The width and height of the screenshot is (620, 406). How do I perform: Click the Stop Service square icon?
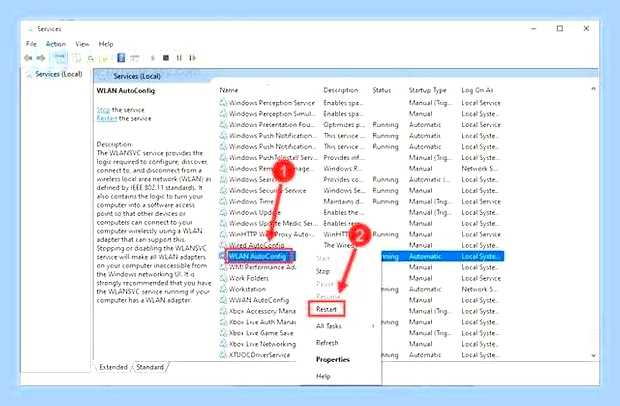coord(166,58)
